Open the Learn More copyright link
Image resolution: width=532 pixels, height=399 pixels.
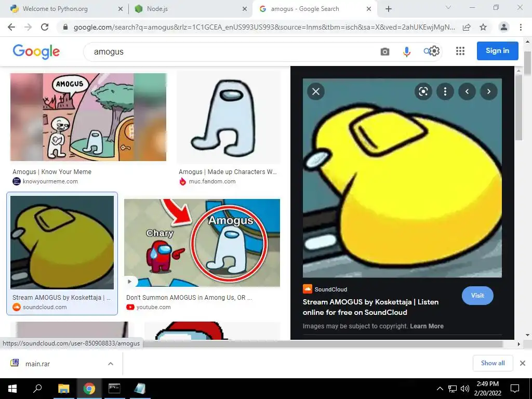pyautogui.click(x=427, y=326)
